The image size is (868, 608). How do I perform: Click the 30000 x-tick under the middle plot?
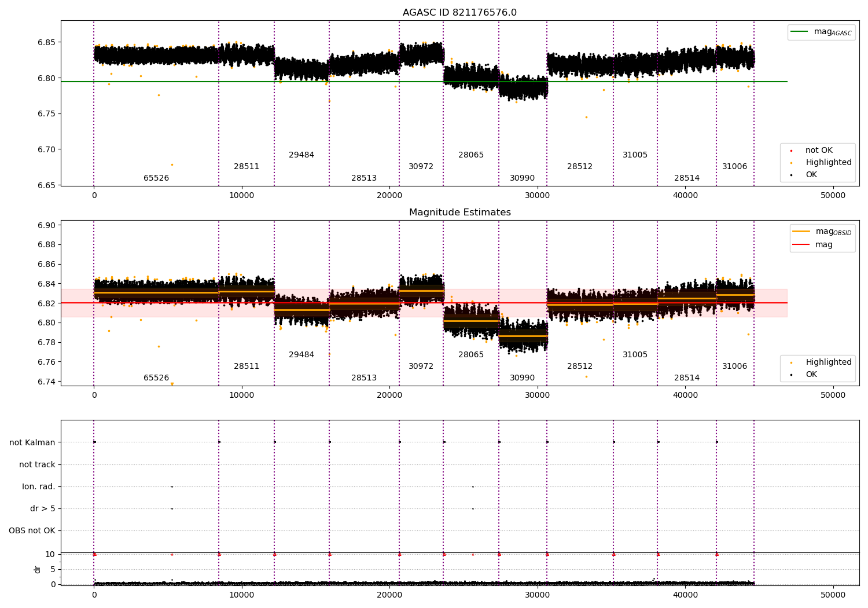[x=538, y=395]
